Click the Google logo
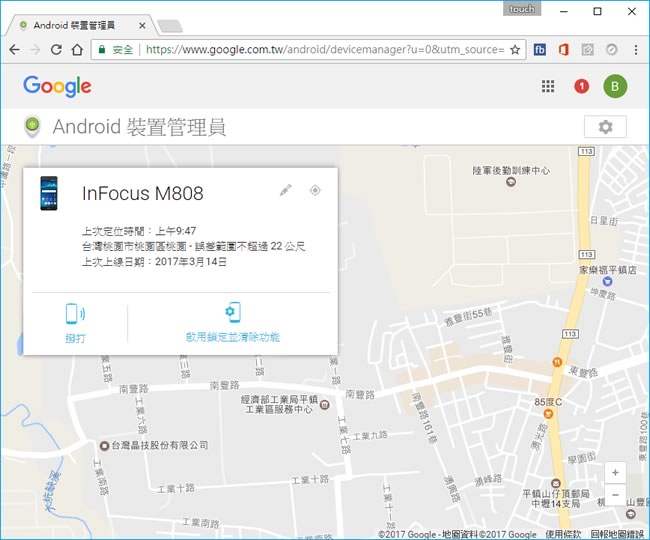 click(57, 87)
